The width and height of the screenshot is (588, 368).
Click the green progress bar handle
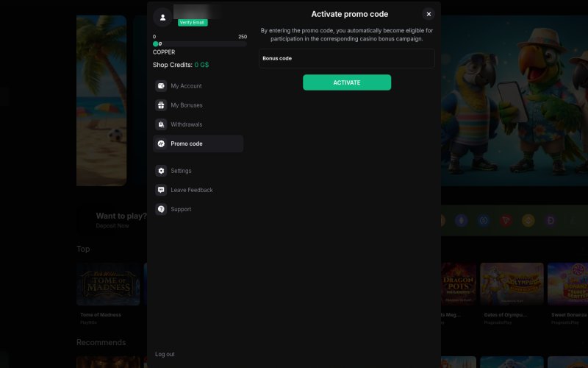click(156, 44)
